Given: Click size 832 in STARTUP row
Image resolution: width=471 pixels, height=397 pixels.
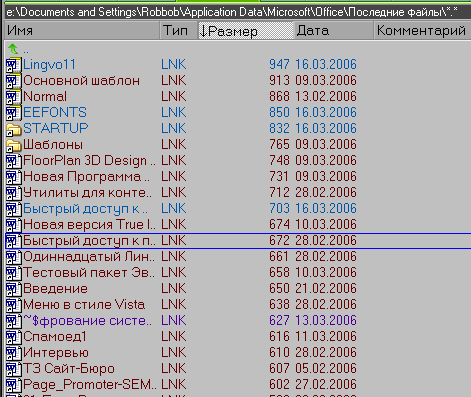Looking at the screenshot, I should pos(279,129).
